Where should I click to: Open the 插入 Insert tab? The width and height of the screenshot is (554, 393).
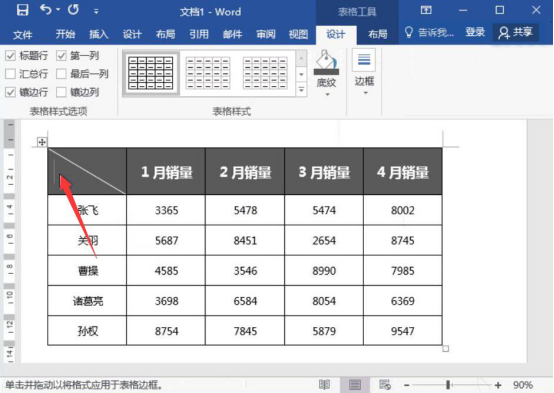(99, 34)
